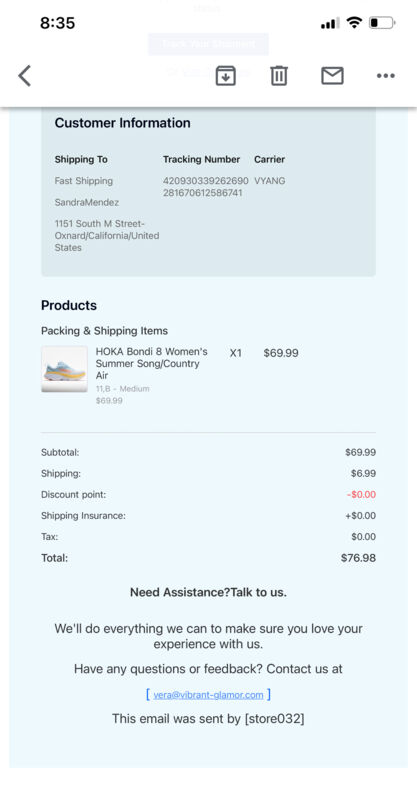Viewport: 417px width, 800px height.
Task: Select the tracking number text
Action: coord(206,187)
